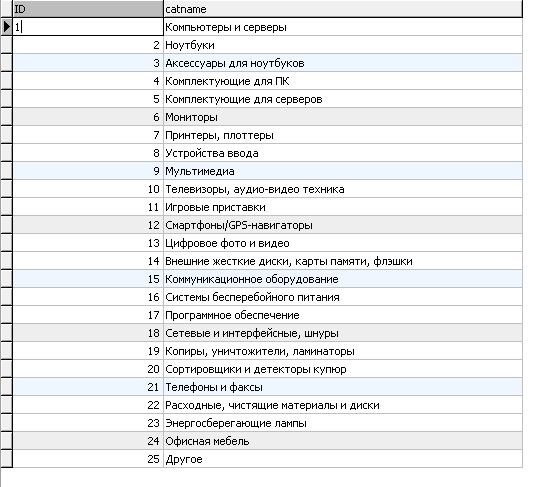Select cell 'Энергосберегающие лампы'
The height and width of the screenshot is (487, 540).
tap(343, 423)
